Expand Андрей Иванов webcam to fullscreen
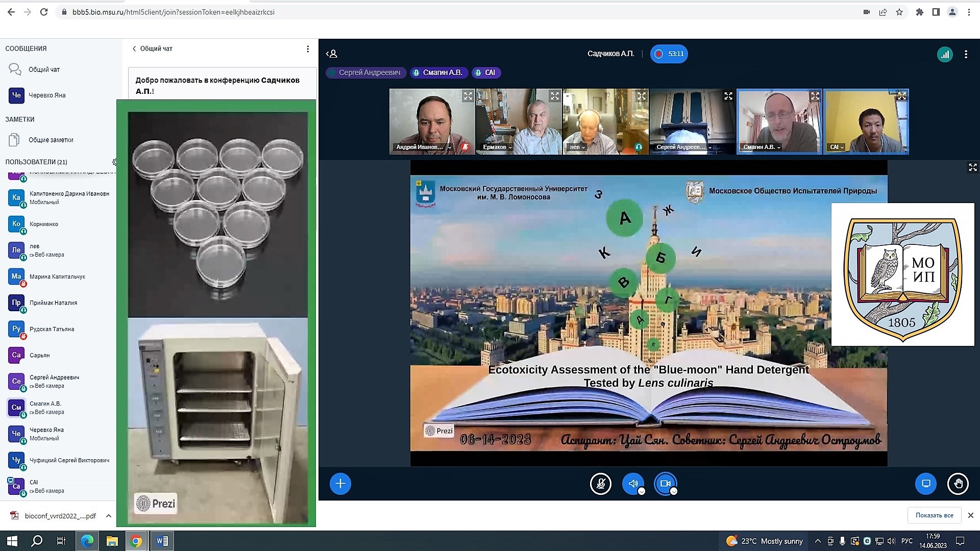The height and width of the screenshot is (551, 980). [x=468, y=96]
